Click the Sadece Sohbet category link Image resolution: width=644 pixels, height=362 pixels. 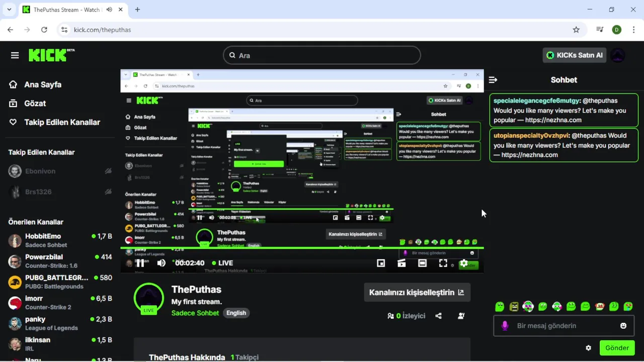coord(195,313)
